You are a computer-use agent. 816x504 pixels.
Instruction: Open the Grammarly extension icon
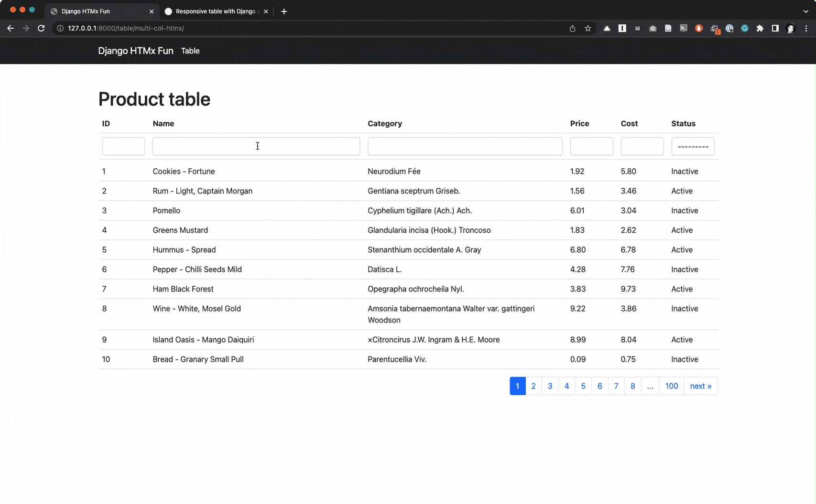[x=744, y=28]
